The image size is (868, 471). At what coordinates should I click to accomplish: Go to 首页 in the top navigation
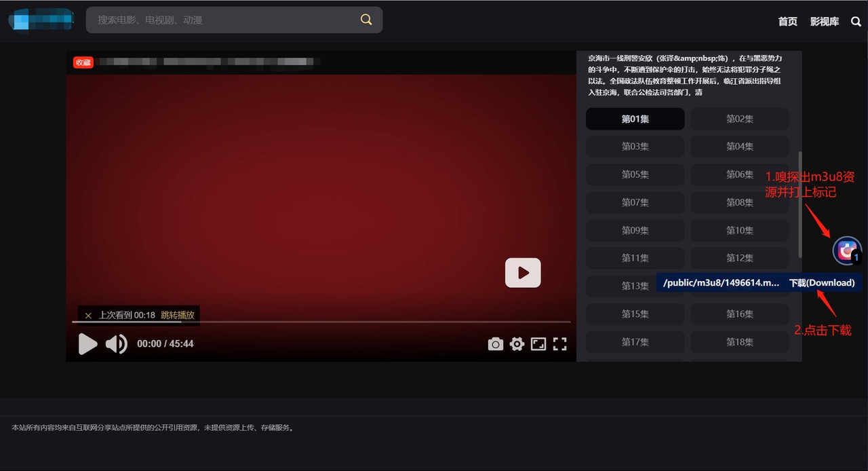pos(787,22)
